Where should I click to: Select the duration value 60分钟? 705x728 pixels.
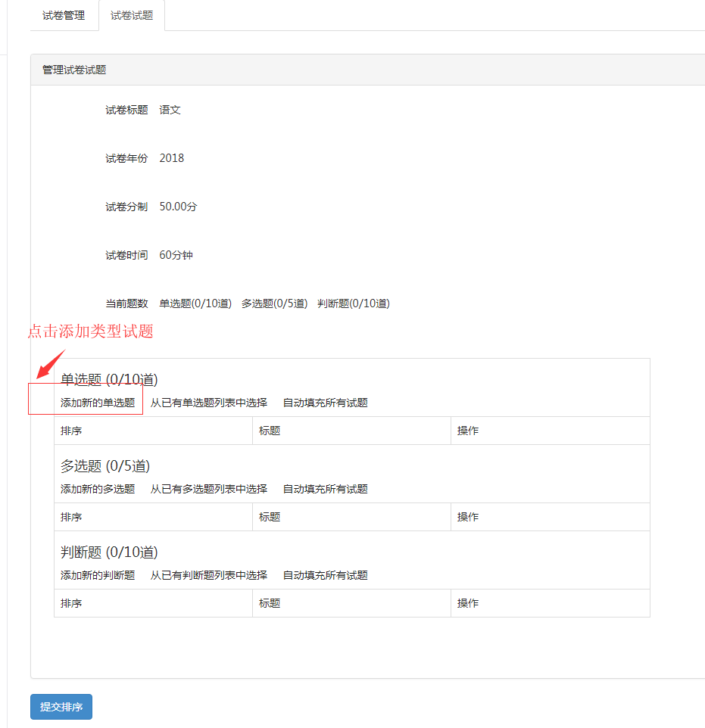[x=176, y=255]
